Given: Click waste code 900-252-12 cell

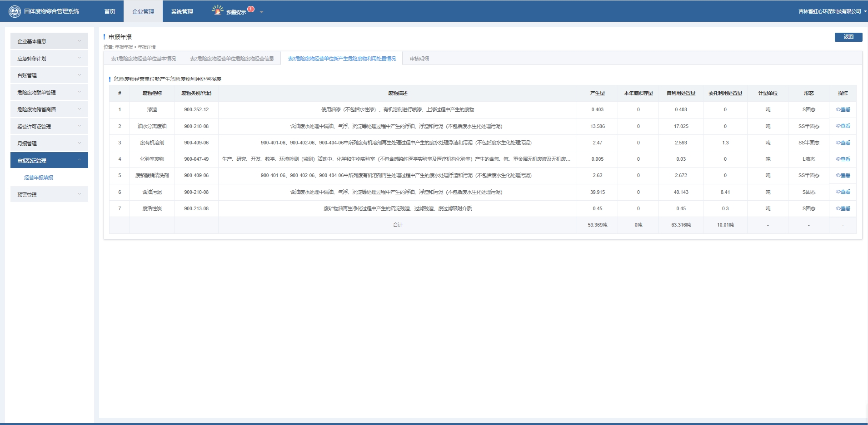Looking at the screenshot, I should click(196, 109).
